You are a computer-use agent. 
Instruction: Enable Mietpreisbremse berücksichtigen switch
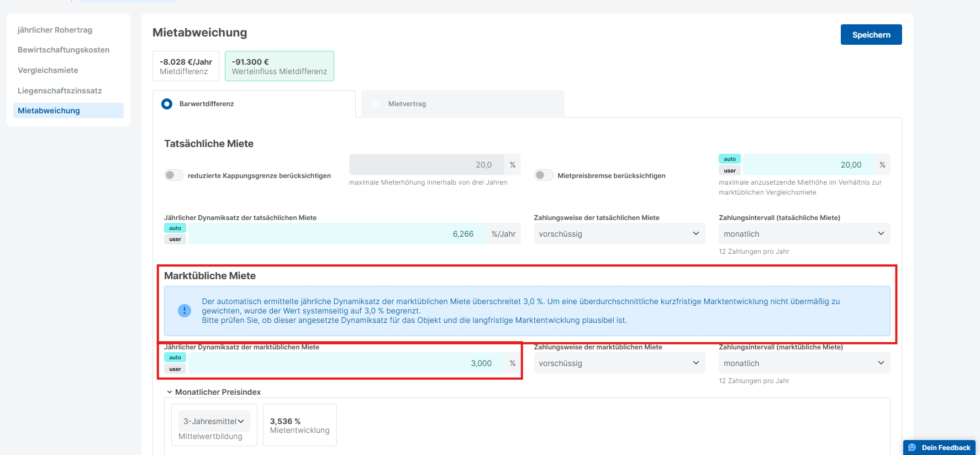coord(544,175)
